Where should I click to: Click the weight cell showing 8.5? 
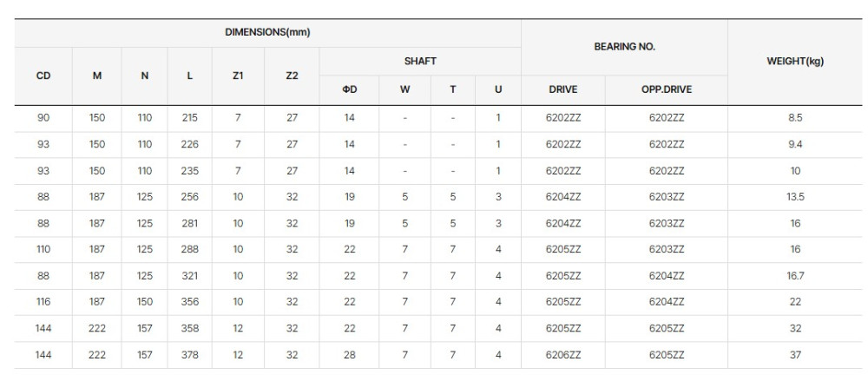(x=795, y=118)
